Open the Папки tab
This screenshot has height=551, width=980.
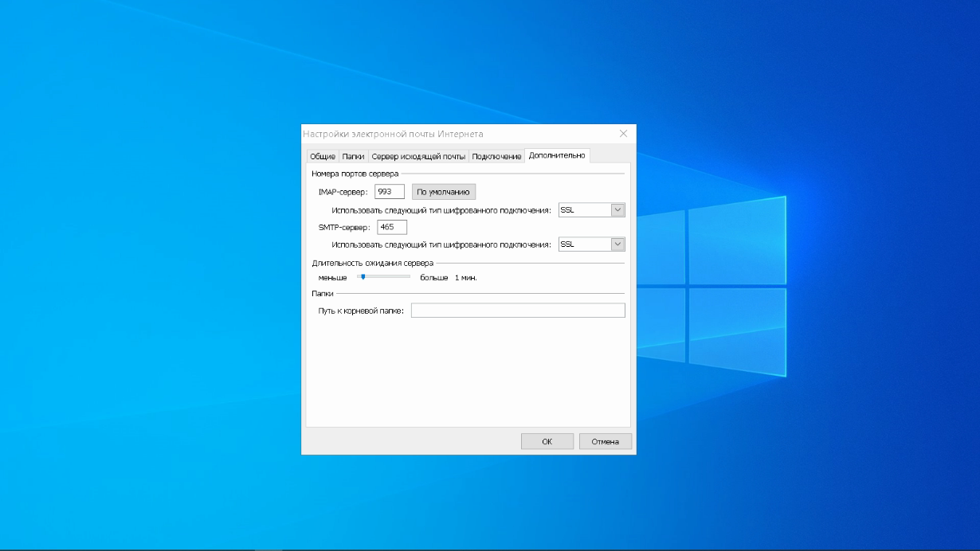click(x=353, y=157)
